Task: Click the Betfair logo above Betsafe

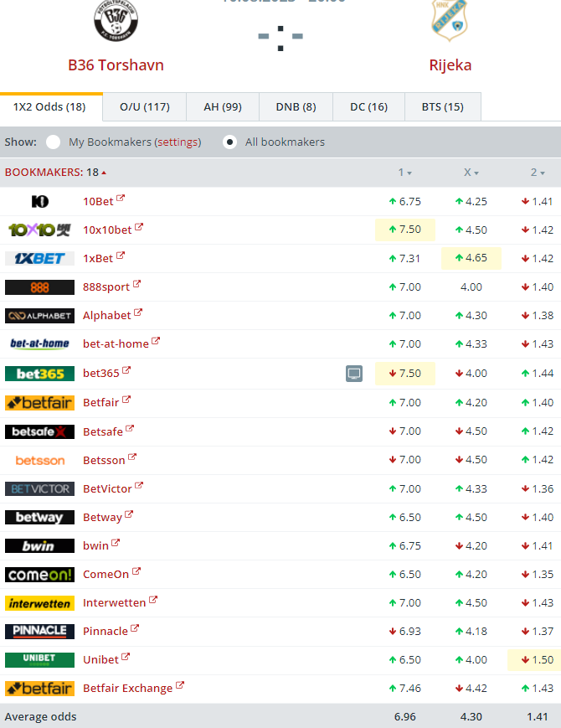Action: 39,402
